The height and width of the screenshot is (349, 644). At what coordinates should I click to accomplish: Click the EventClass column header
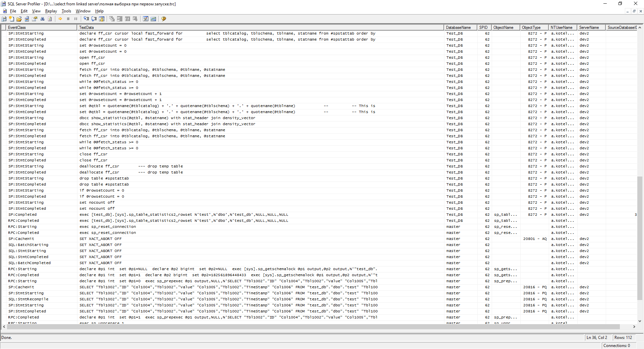coord(42,28)
